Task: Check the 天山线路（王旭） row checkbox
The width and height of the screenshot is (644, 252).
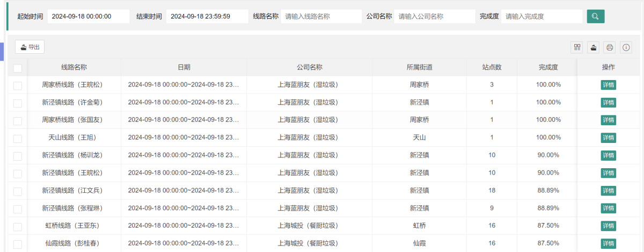Action: (18, 139)
